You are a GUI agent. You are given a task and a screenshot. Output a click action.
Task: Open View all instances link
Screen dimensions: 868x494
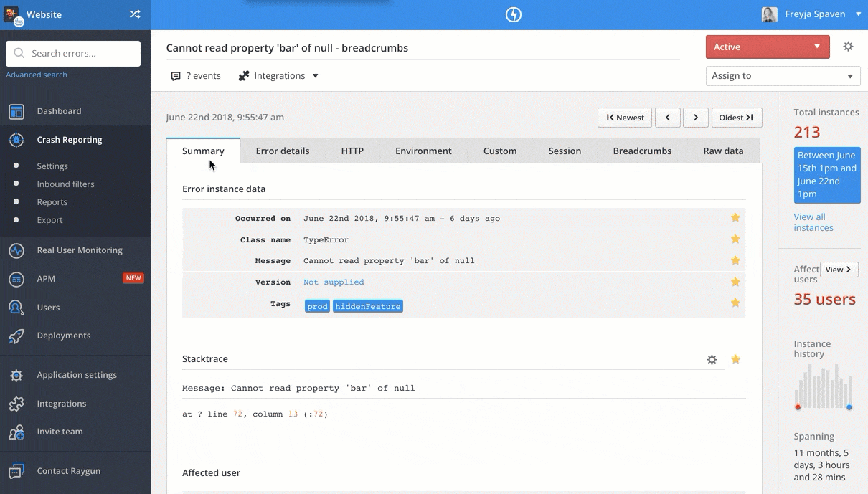tap(813, 222)
